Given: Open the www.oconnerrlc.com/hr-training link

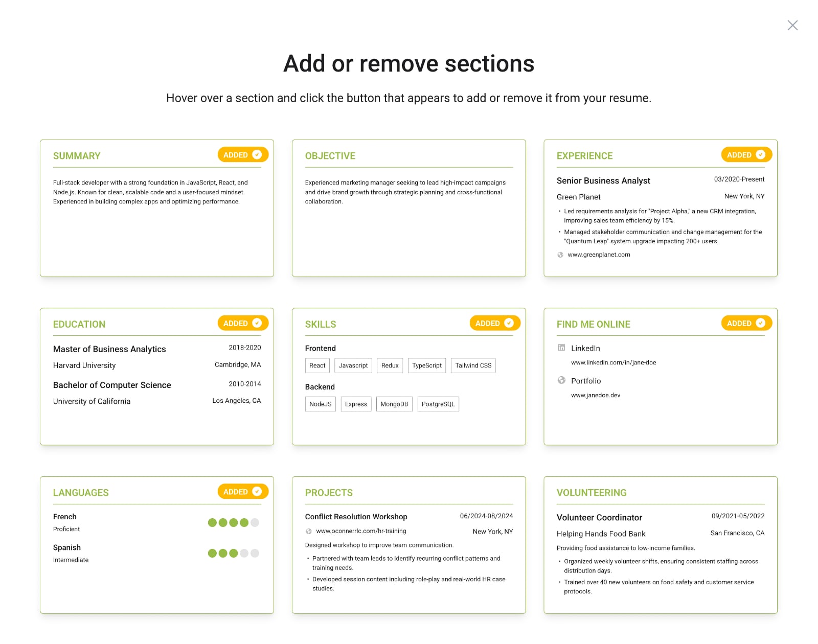Looking at the screenshot, I should pos(361,532).
